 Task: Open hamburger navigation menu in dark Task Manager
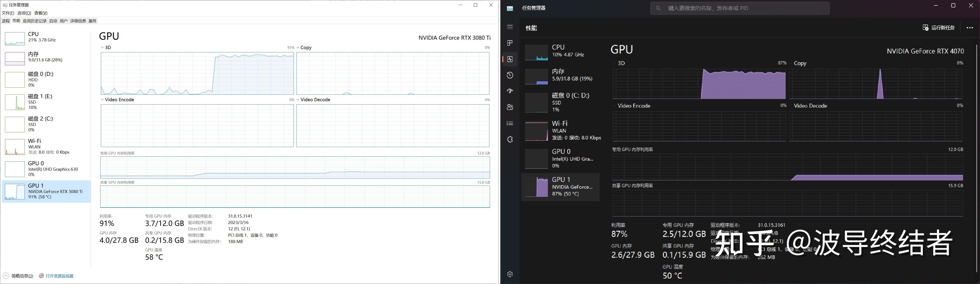510,27
